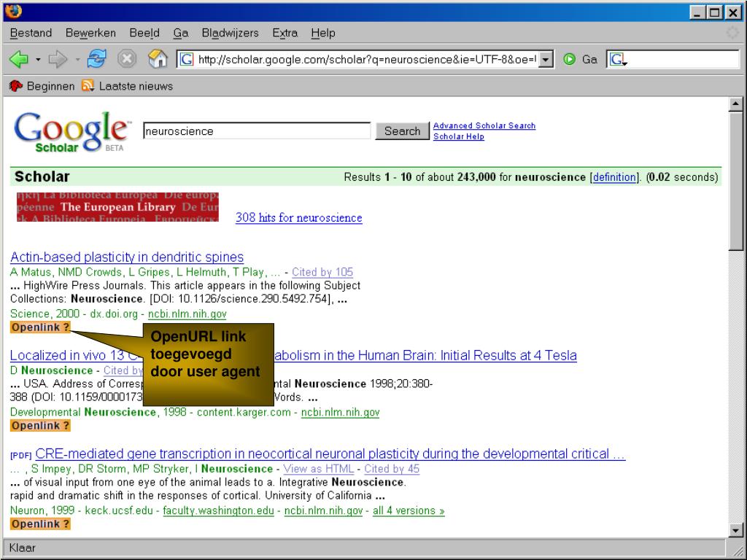The height and width of the screenshot is (560, 747).
Task: Open the search engine selector G icon
Action: coord(618,60)
